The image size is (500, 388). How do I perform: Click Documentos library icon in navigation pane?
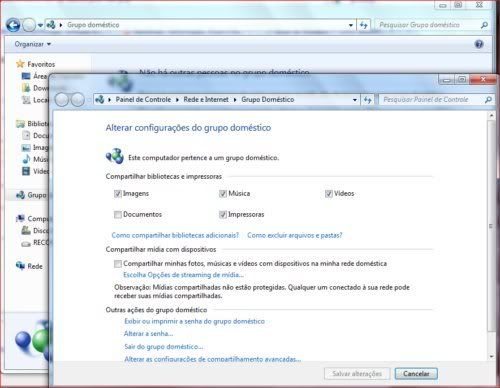pyautogui.click(x=26, y=135)
